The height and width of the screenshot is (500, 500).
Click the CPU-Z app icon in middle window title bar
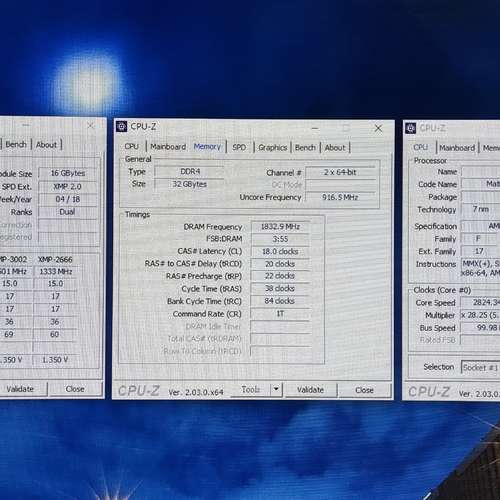click(x=121, y=127)
